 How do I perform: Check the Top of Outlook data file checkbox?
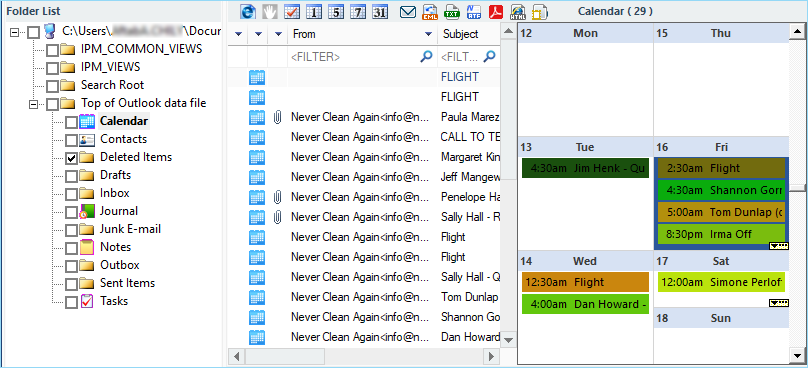[x=53, y=105]
